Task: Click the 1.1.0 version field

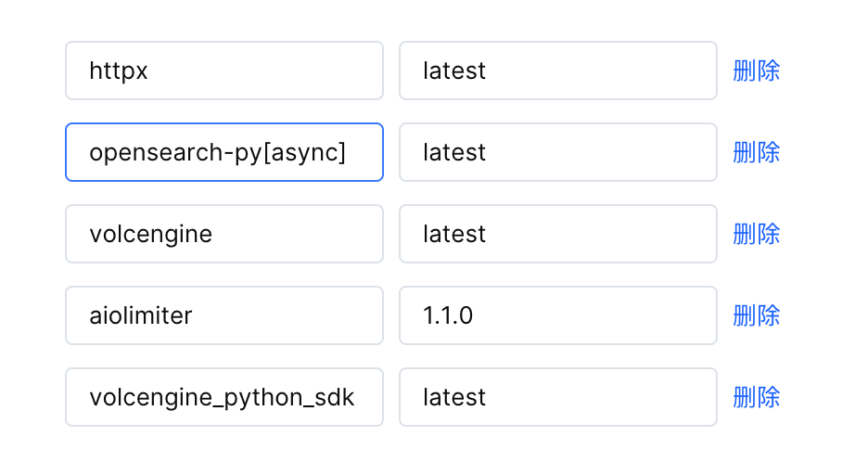Action: [x=557, y=315]
